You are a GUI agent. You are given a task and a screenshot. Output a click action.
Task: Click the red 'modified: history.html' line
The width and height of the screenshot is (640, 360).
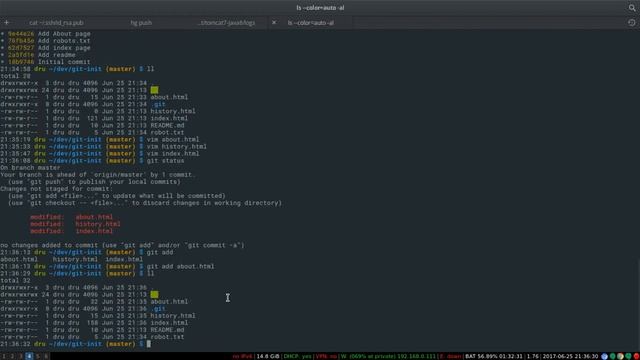pos(75,224)
